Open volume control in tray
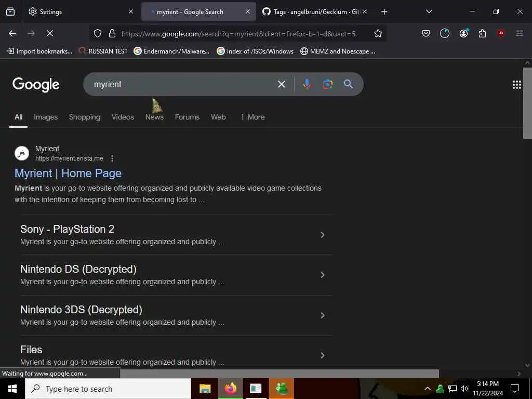Screen dimensions: 532x399 click(464, 389)
